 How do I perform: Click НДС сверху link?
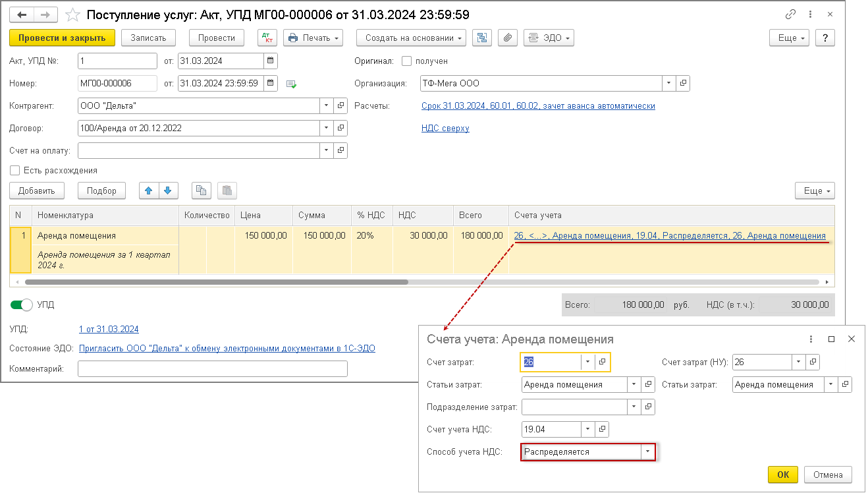445,128
